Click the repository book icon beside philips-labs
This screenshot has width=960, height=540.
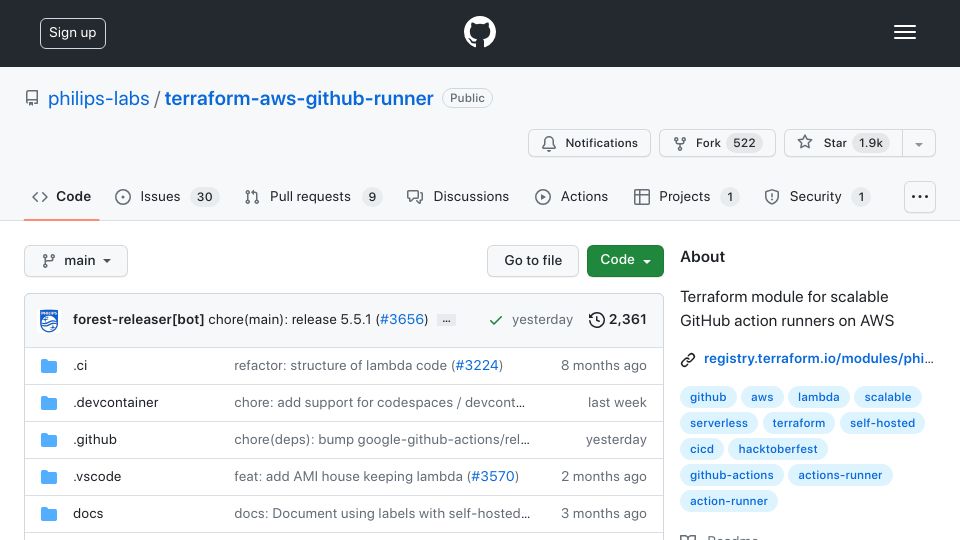tap(32, 98)
